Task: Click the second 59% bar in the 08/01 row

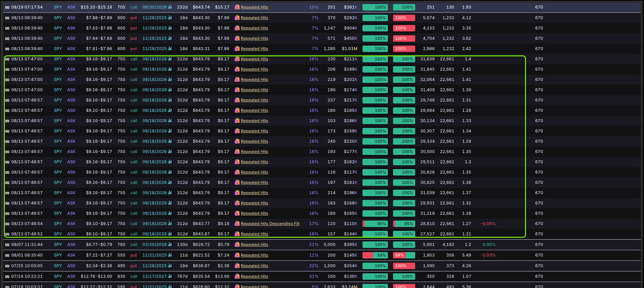Action: (x=404, y=255)
